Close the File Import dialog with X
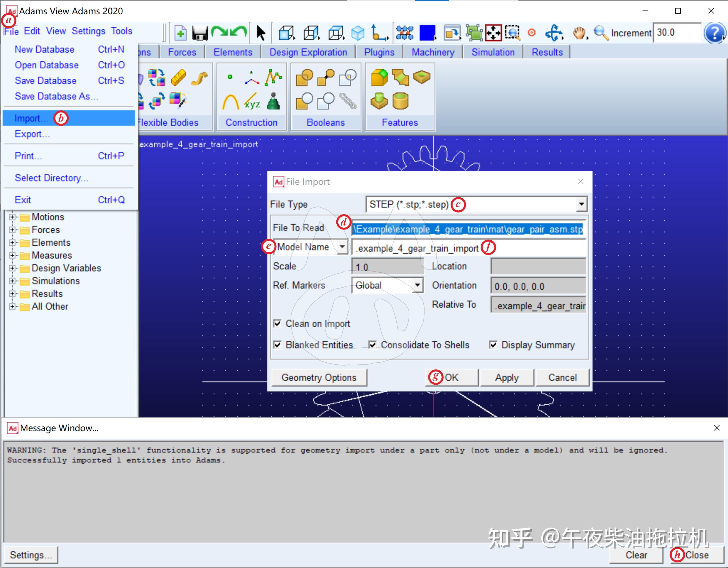Viewport: 728px width, 568px height. tap(580, 182)
